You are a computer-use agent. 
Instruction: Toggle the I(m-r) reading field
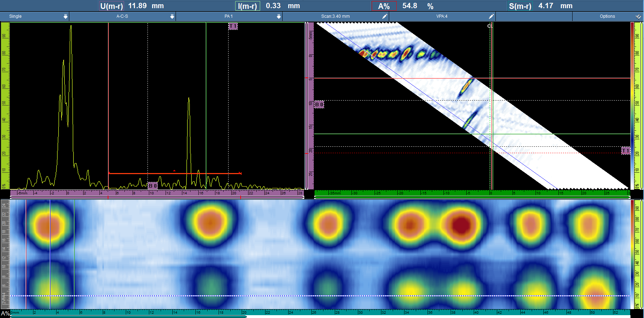[247, 6]
